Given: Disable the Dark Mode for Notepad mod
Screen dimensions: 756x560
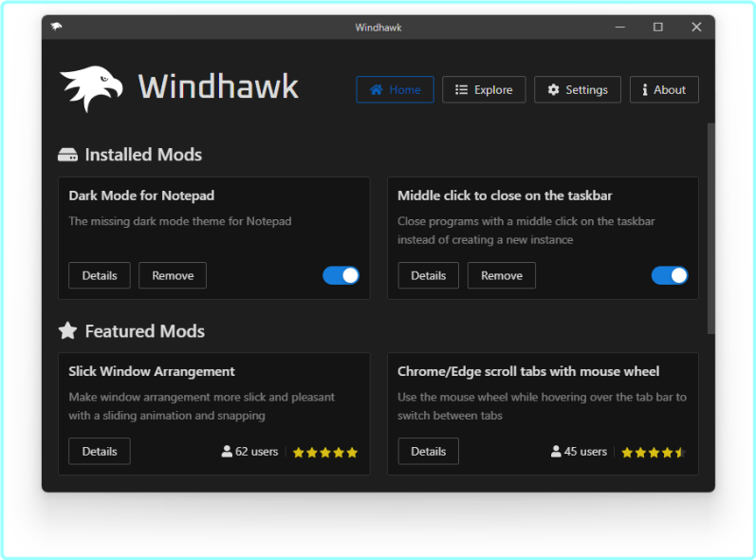Looking at the screenshot, I should [341, 275].
